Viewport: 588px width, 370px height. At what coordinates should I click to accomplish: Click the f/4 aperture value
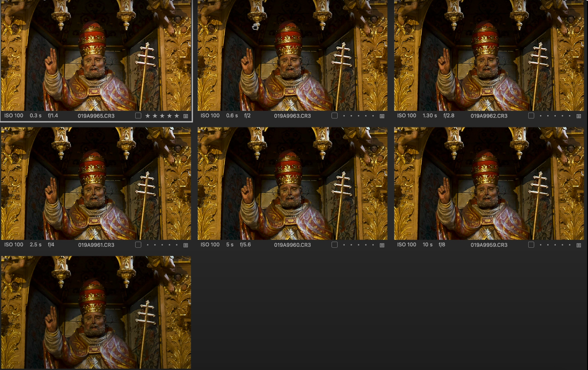coord(51,245)
